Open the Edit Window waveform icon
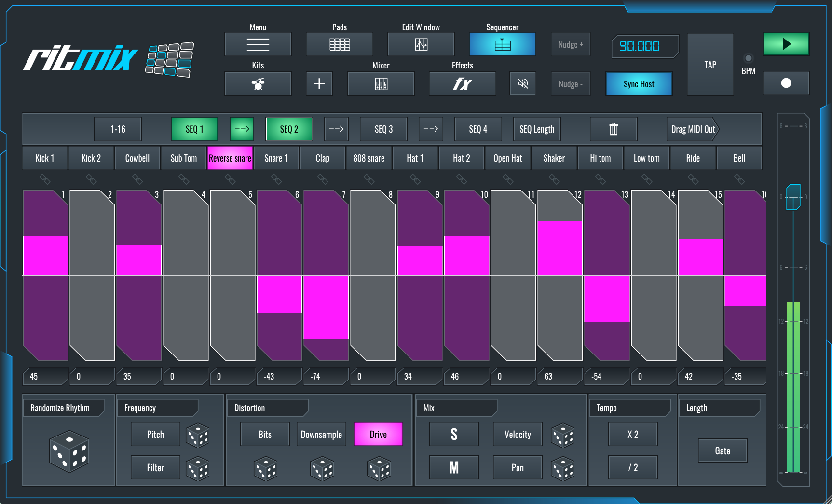 click(x=421, y=45)
